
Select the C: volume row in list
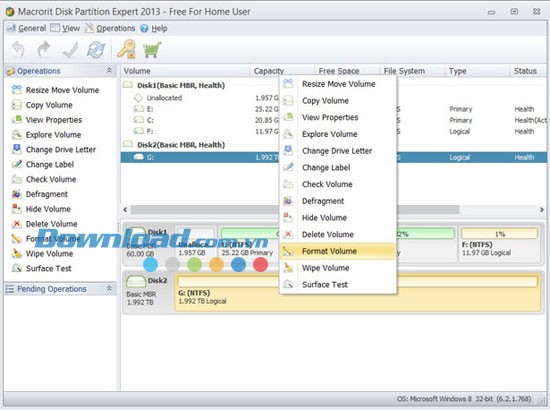(x=200, y=120)
